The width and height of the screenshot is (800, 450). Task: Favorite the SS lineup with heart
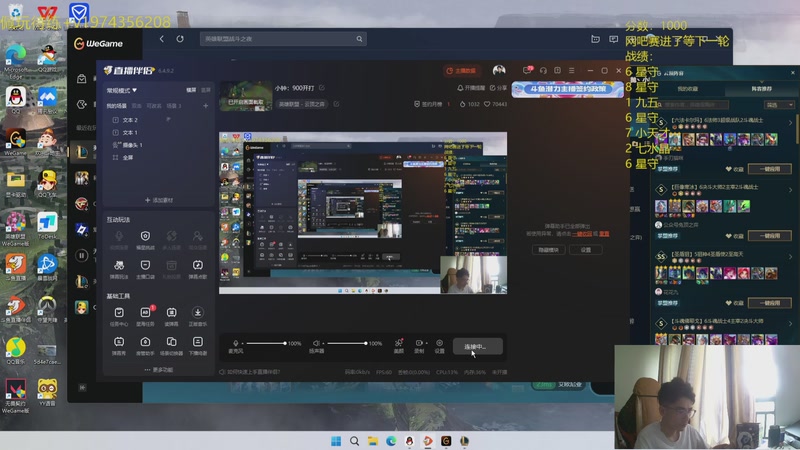coord(728,303)
